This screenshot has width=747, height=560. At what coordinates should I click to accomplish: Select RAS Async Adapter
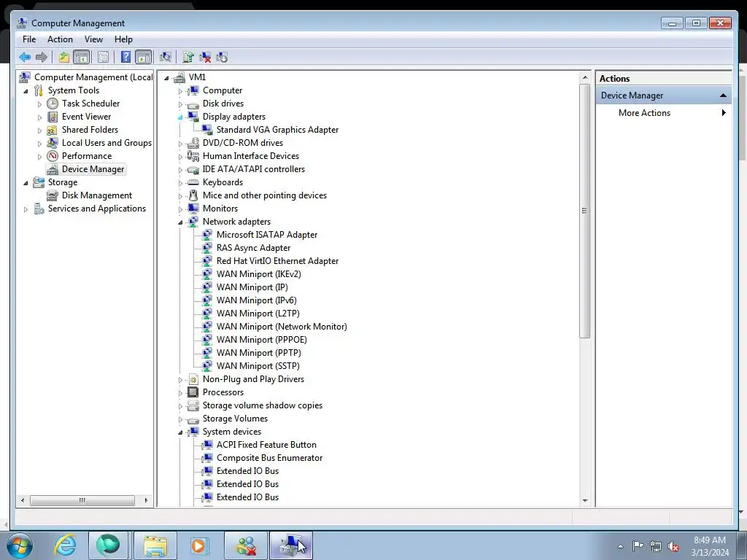tap(253, 248)
